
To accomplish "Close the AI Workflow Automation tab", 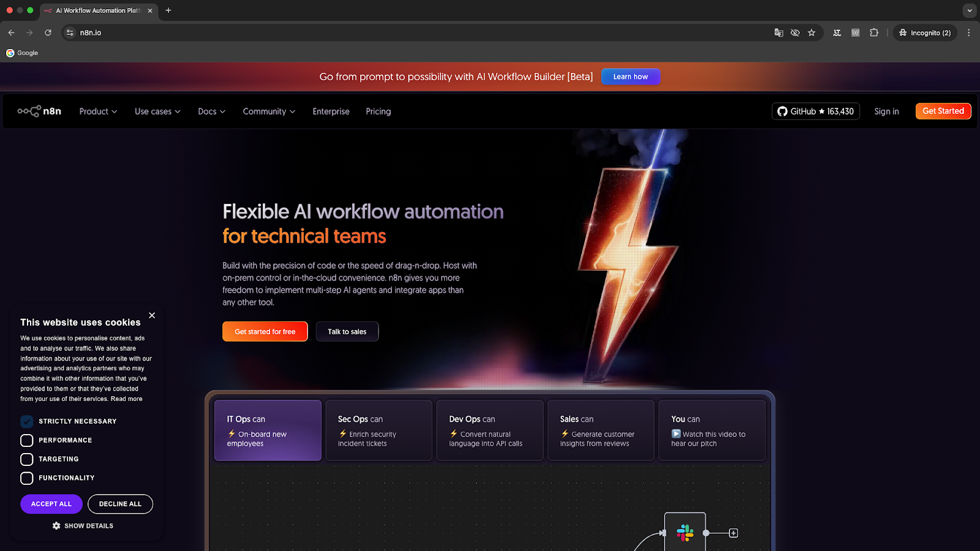I will click(x=150, y=10).
